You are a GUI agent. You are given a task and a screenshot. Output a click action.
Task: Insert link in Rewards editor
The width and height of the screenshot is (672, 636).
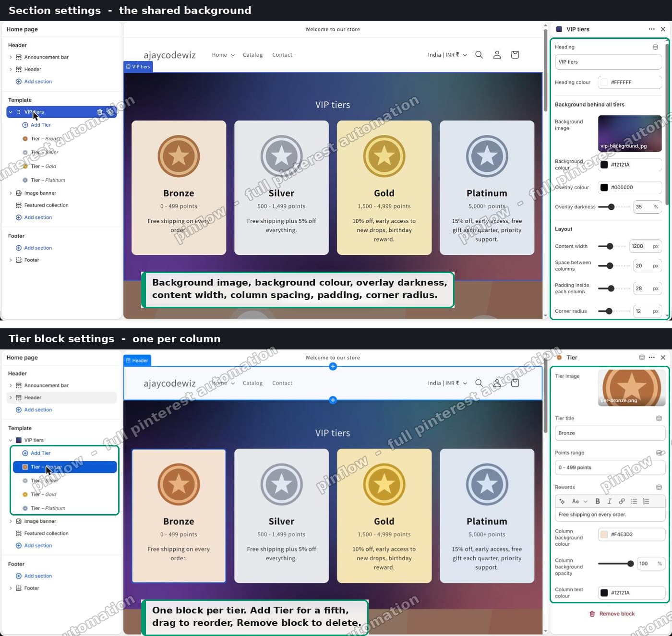622,501
